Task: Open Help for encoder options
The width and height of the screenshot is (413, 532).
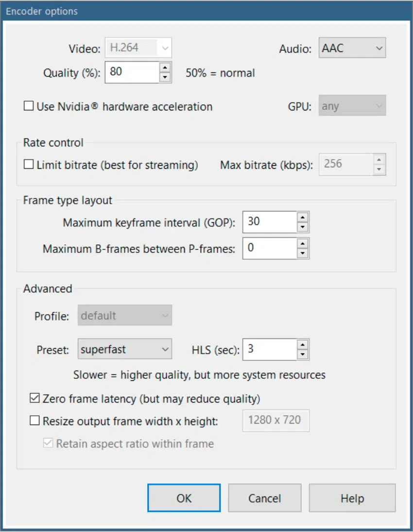Action: click(352, 498)
